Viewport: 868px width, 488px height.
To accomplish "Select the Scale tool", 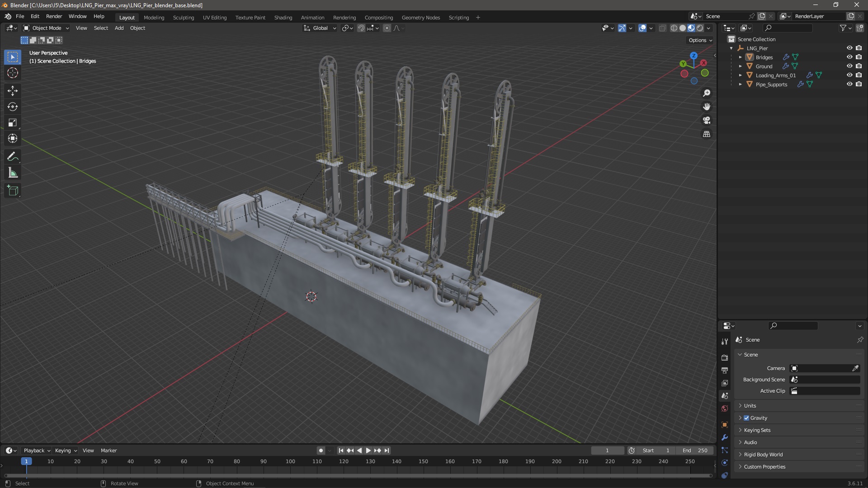I will click(x=13, y=122).
